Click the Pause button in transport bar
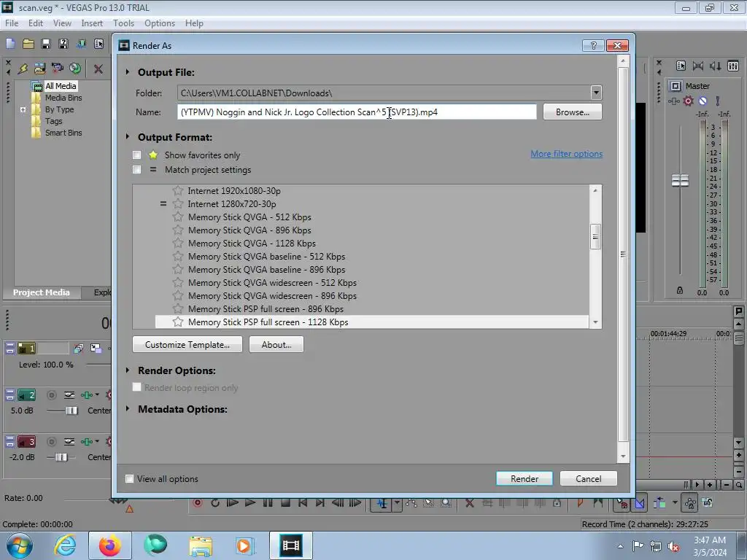Screen dimensions: 747x560 click(268, 503)
